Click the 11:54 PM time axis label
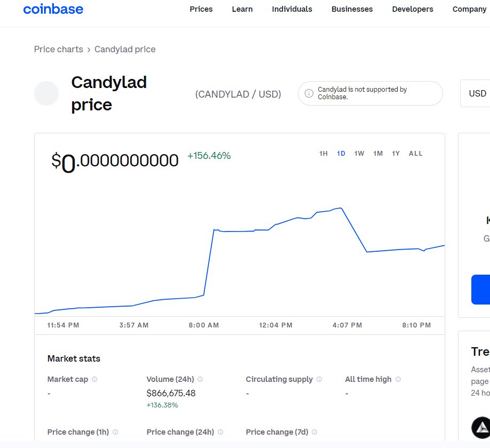The image size is (490, 448). pyautogui.click(x=63, y=325)
